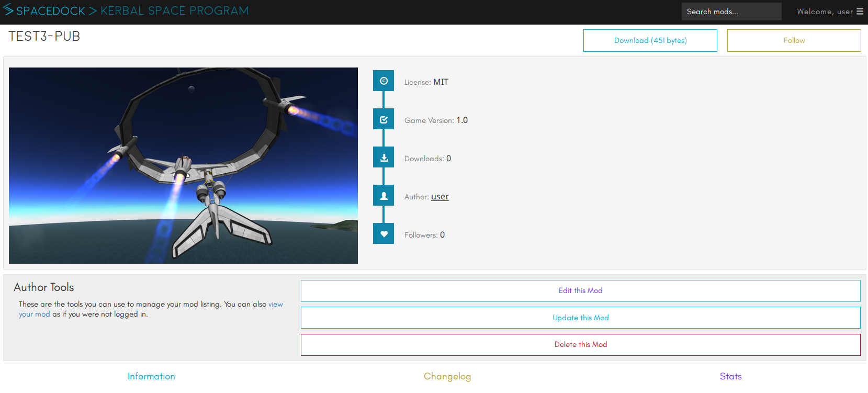Click the 'Downloads: 0' text
Image resolution: width=868 pixels, height=393 pixels.
pyautogui.click(x=427, y=159)
